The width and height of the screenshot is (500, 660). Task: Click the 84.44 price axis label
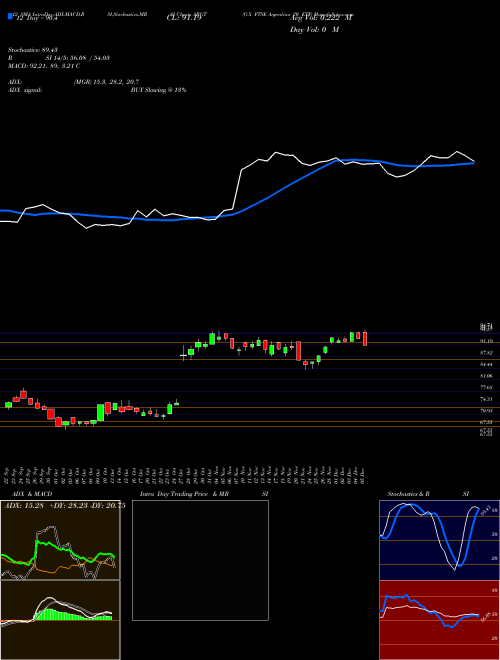486,365
